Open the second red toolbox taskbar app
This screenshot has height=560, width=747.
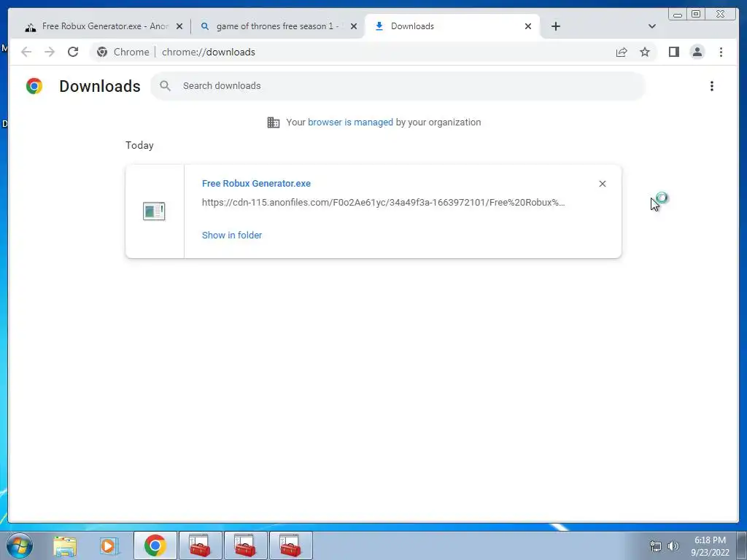pos(245,545)
